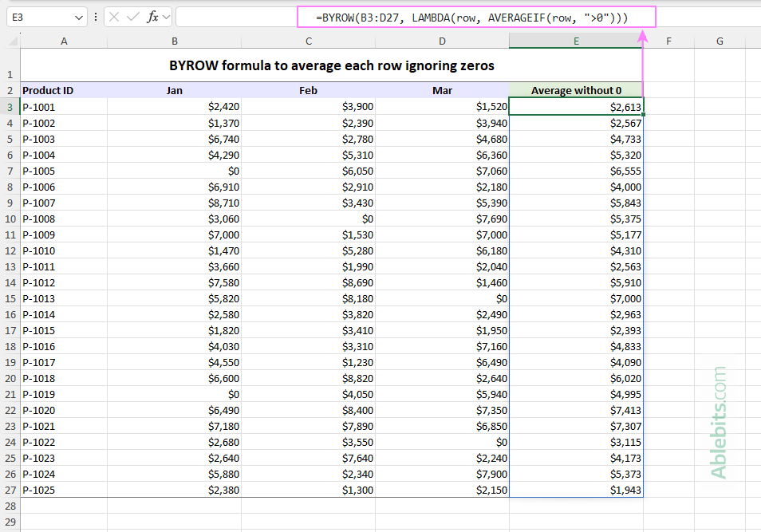Viewport: 761px width, 532px height.
Task: Select cell E3 showing $2,613
Action: (576, 106)
